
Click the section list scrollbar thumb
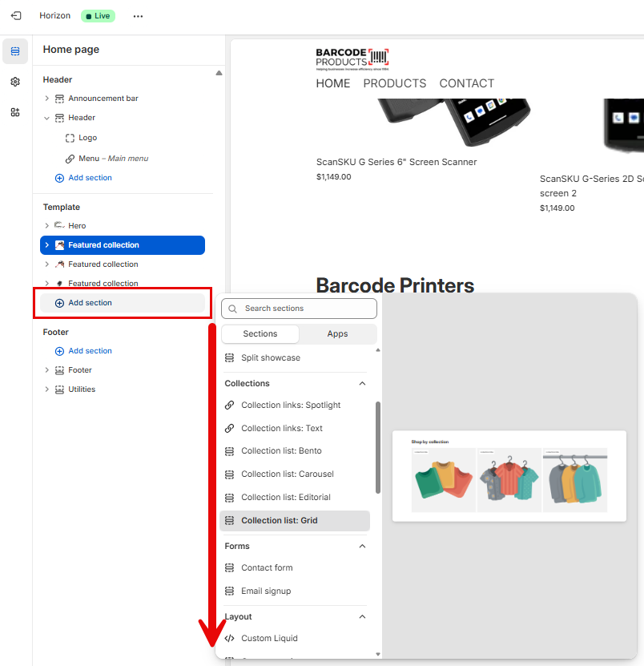[x=378, y=448]
